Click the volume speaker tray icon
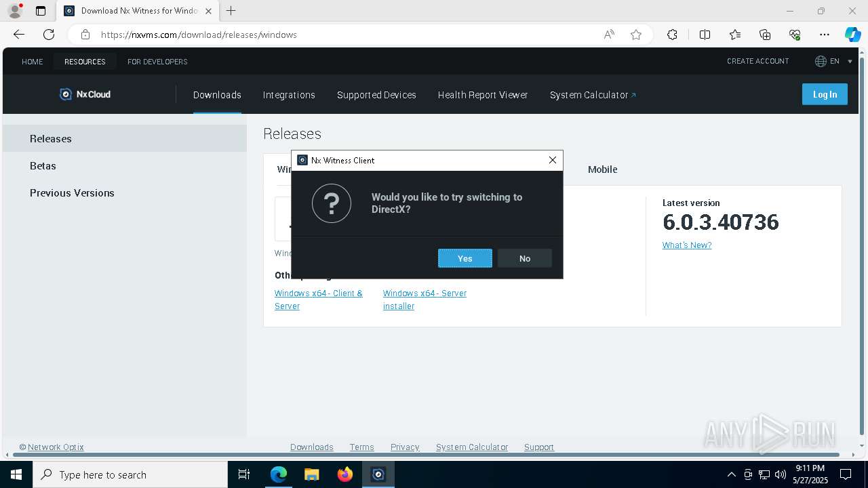Viewport: 868px width, 488px height. point(781,474)
